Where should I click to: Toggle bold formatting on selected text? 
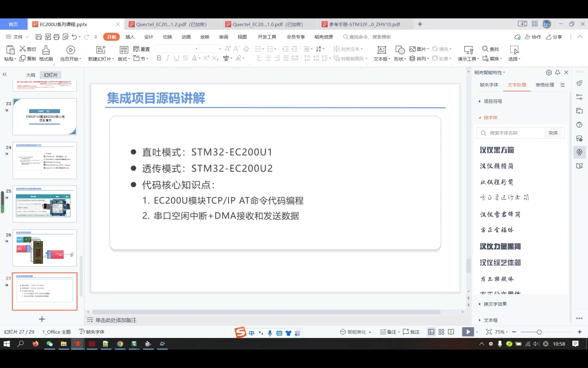159,58
